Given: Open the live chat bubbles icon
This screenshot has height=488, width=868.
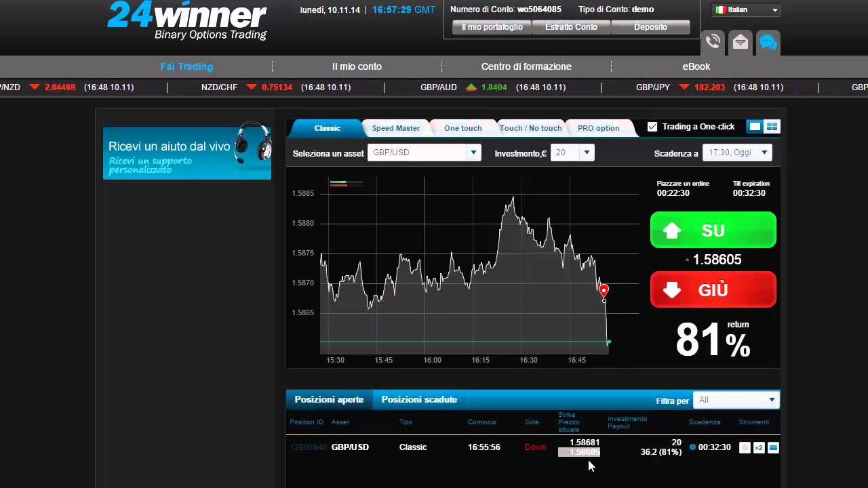Looking at the screenshot, I should [768, 42].
